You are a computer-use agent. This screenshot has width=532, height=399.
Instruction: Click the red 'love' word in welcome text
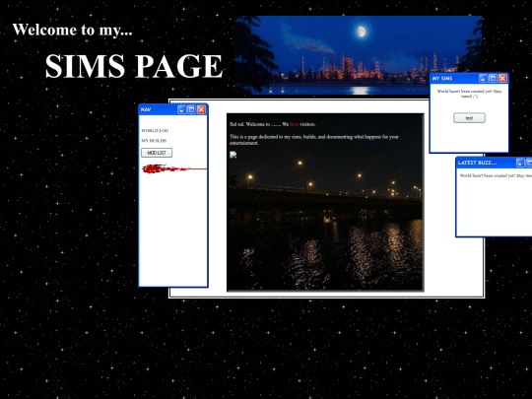click(x=295, y=124)
